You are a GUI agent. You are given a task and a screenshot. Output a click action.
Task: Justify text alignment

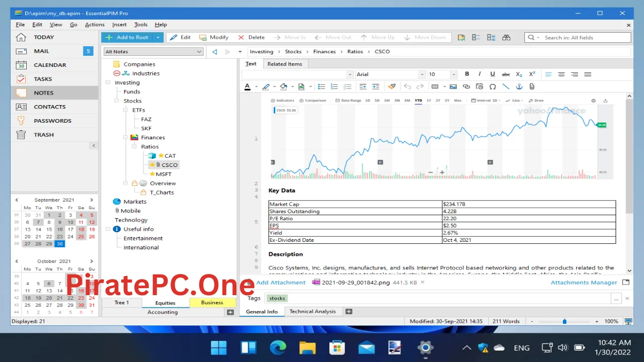[588, 74]
